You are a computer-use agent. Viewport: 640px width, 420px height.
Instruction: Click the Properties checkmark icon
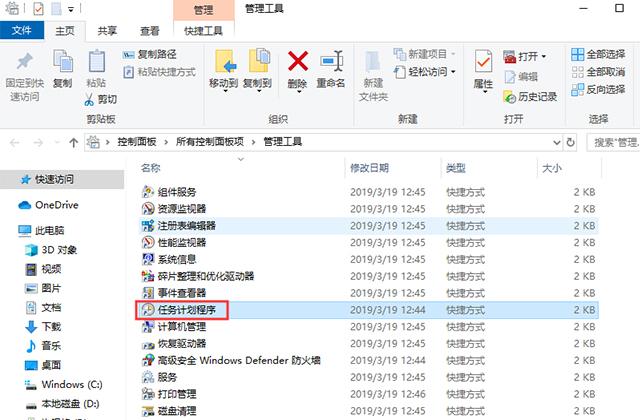484,62
